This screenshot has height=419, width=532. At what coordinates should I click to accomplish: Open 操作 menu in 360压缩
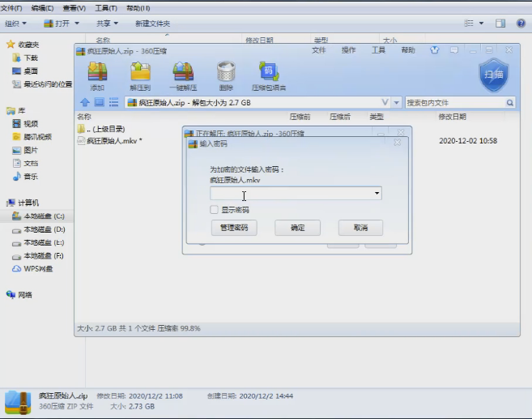tap(348, 50)
